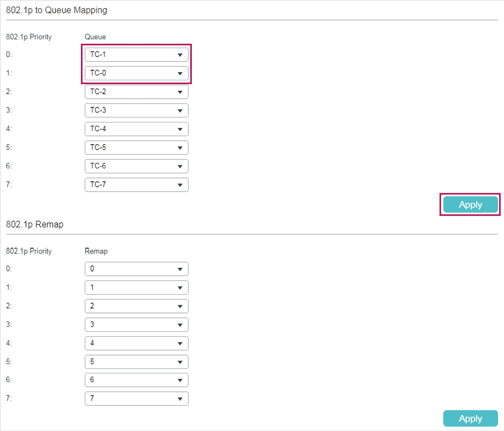The height and width of the screenshot is (431, 504).
Task: Expand the TC-2 queue dropdown
Action: tap(136, 92)
